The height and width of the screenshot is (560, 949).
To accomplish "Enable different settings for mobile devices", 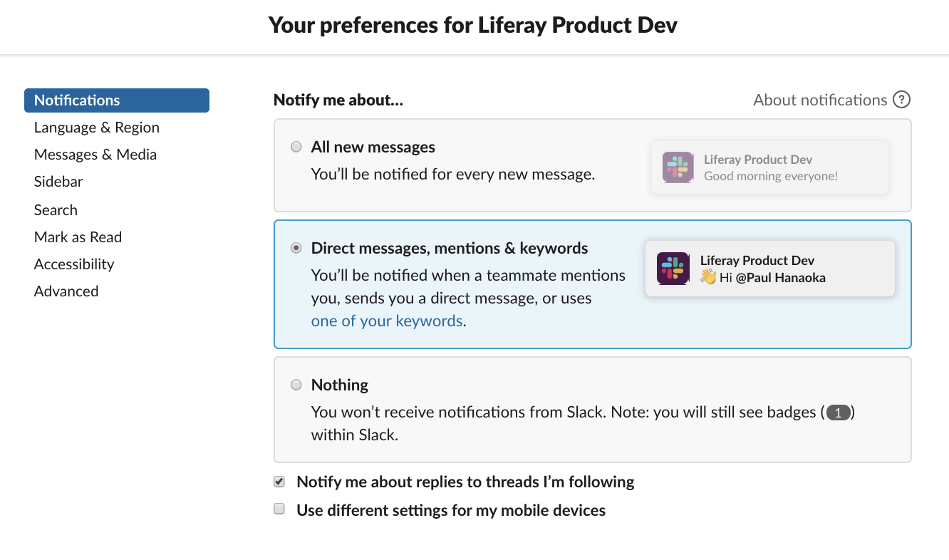I will 279,509.
